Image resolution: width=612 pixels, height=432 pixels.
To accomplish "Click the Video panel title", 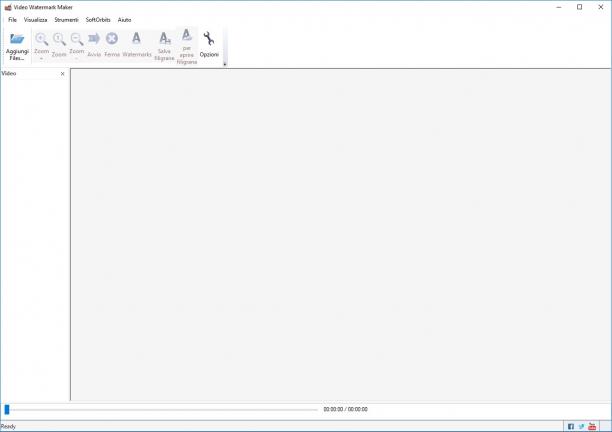I will (x=9, y=73).
